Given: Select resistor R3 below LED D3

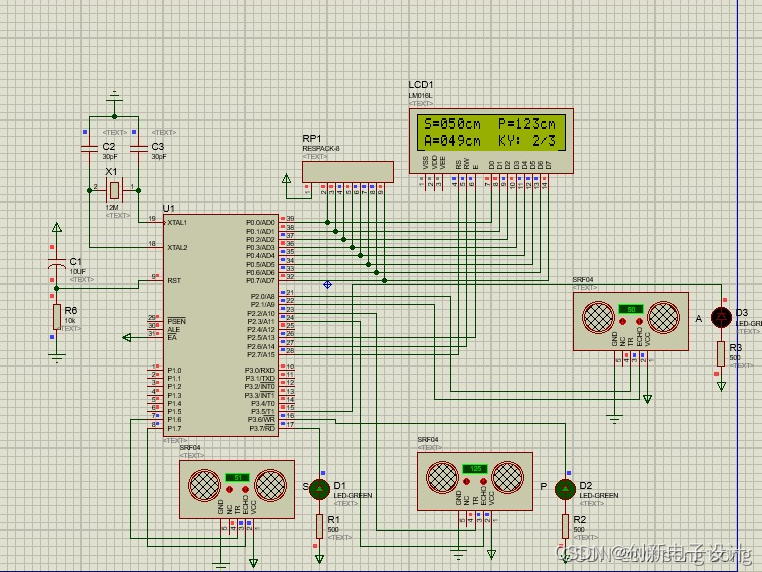Looking at the screenshot, I should [721, 354].
